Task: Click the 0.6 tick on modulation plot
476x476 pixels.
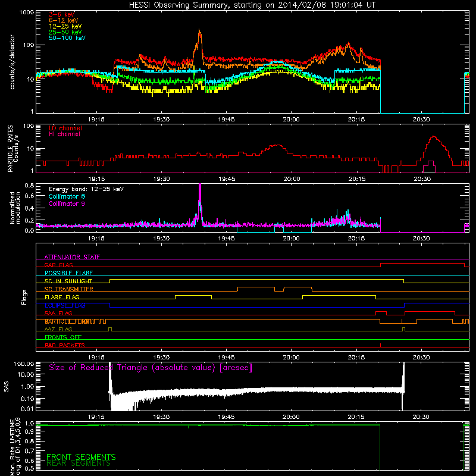Action: click(29, 196)
